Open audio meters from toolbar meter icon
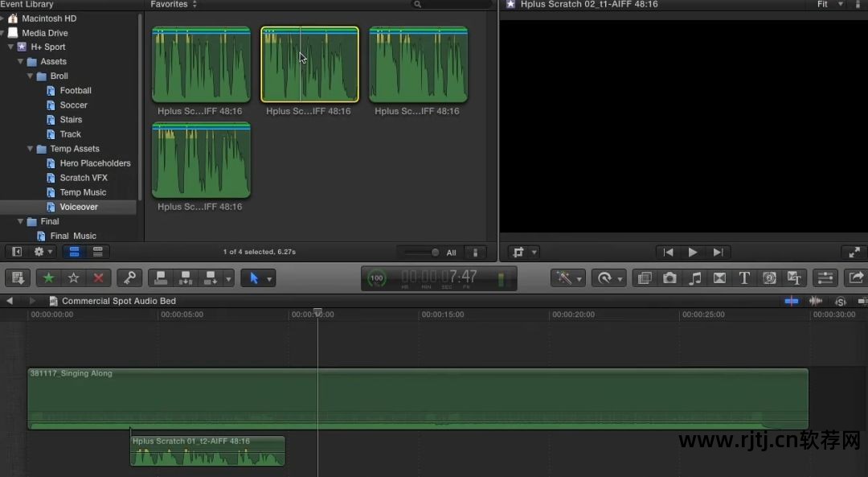868x477 pixels. [501, 278]
